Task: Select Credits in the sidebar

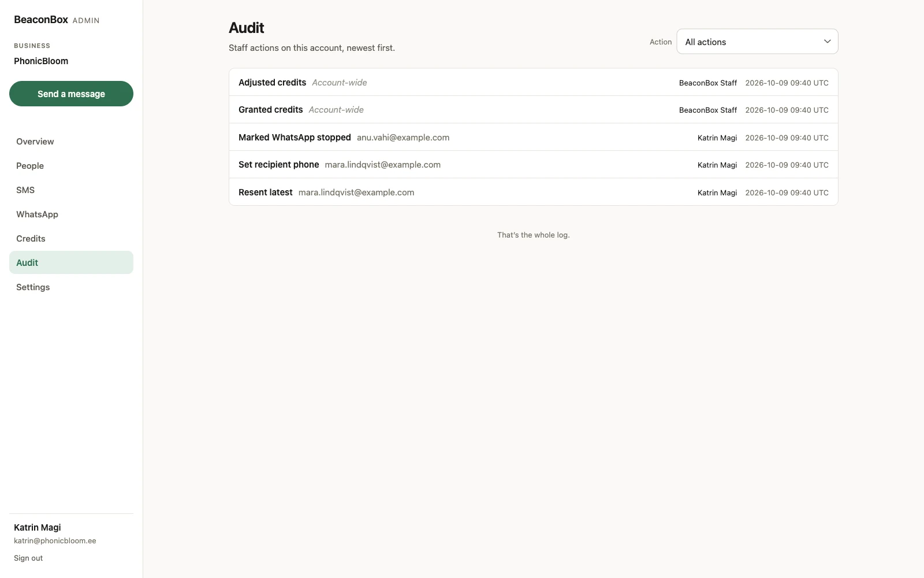Action: (x=71, y=239)
